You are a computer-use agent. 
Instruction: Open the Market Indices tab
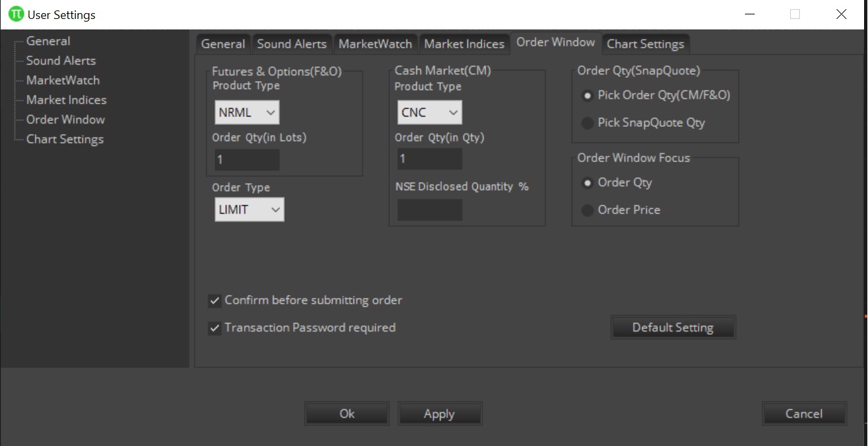pos(464,44)
